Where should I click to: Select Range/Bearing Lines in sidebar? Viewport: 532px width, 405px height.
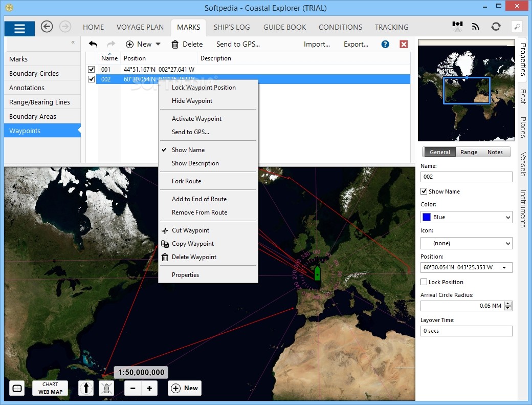[x=42, y=102]
